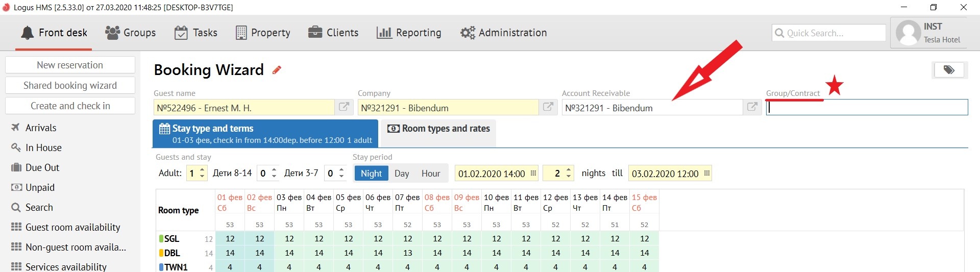Open calendar picker for check-in date 01.02.2020
The width and height of the screenshot is (980, 272).
coord(533,174)
